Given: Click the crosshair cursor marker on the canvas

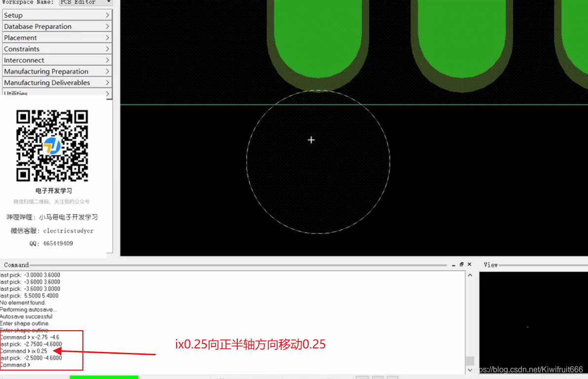Looking at the screenshot, I should click(x=311, y=140).
